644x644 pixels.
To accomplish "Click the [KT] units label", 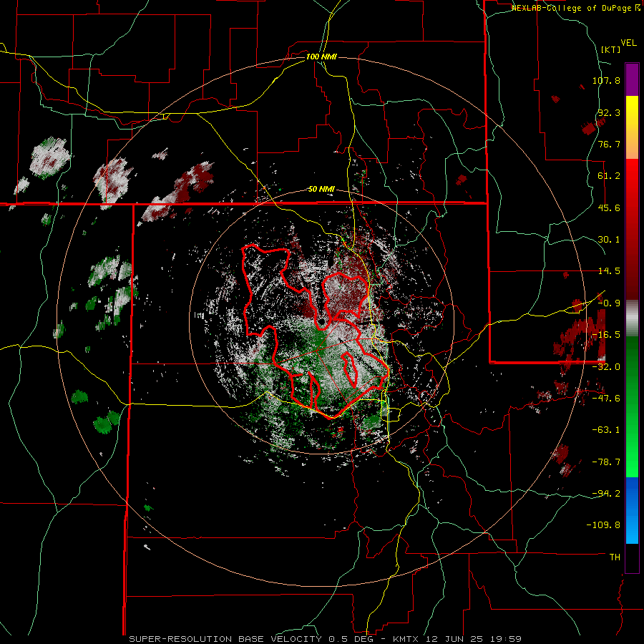I will [x=610, y=49].
